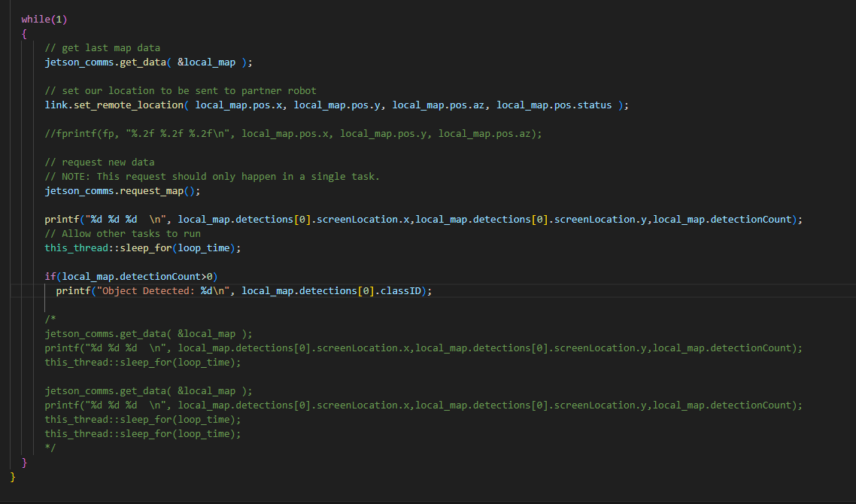The width and height of the screenshot is (856, 504).
Task: Click the if statement checking detectionCount
Action: coord(131,276)
